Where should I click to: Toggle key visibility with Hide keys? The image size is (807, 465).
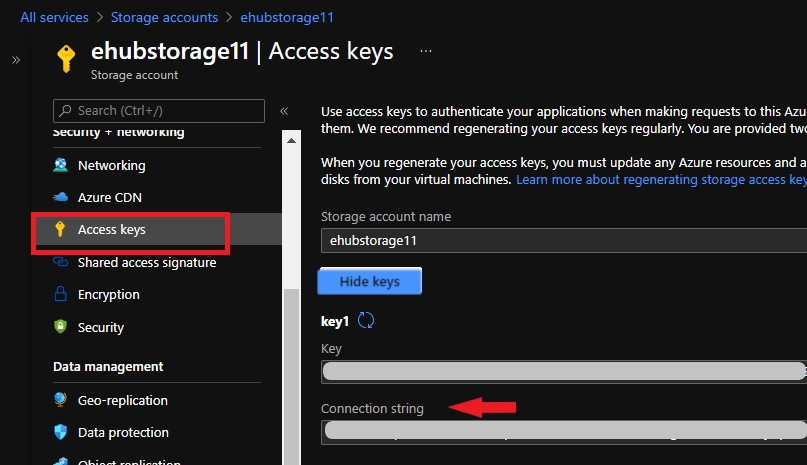(370, 282)
